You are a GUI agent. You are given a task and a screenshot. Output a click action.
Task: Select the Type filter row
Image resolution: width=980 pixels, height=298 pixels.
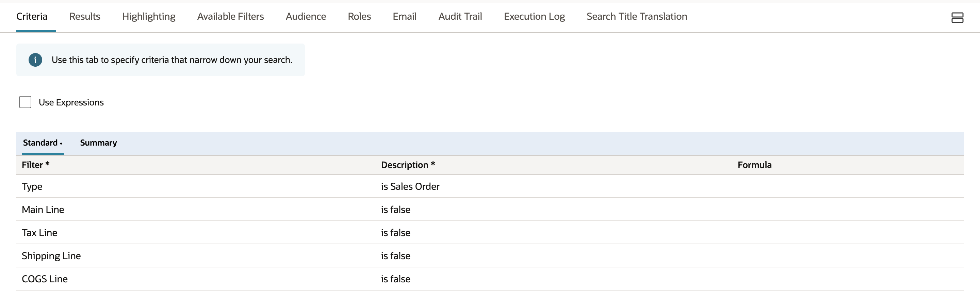[490, 186]
